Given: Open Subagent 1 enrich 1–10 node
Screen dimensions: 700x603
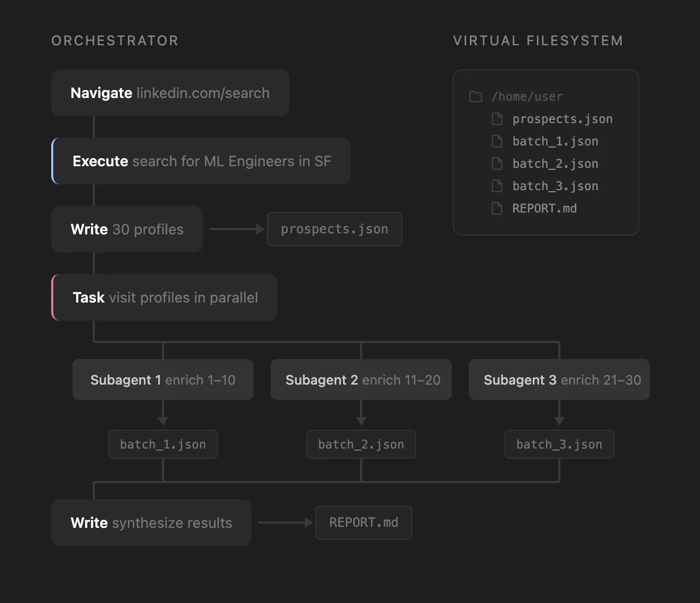Looking at the screenshot, I should click(163, 380).
